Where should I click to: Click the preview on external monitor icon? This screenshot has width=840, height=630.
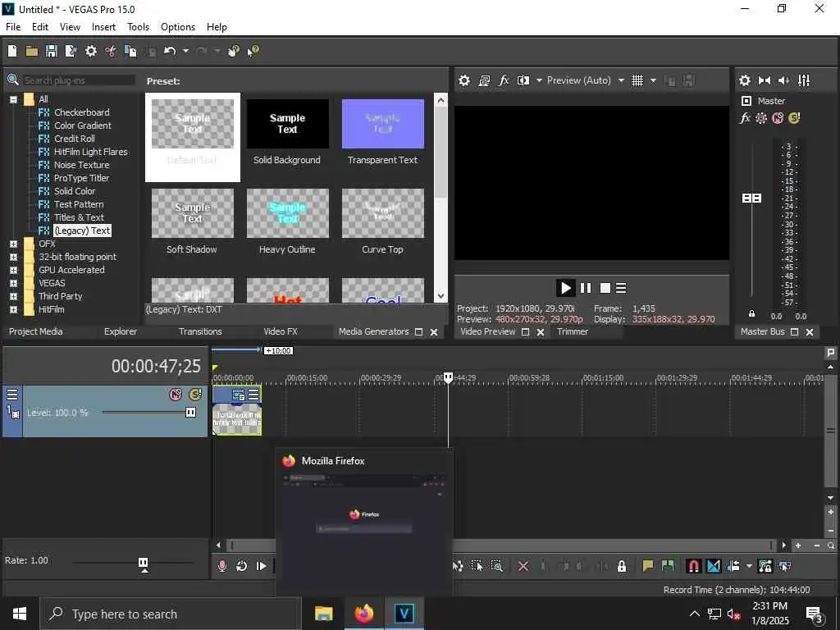tap(484, 80)
